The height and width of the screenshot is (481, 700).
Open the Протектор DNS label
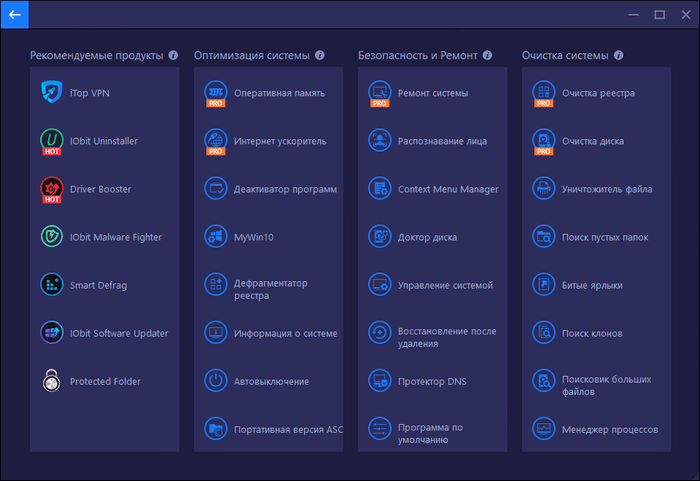click(432, 381)
